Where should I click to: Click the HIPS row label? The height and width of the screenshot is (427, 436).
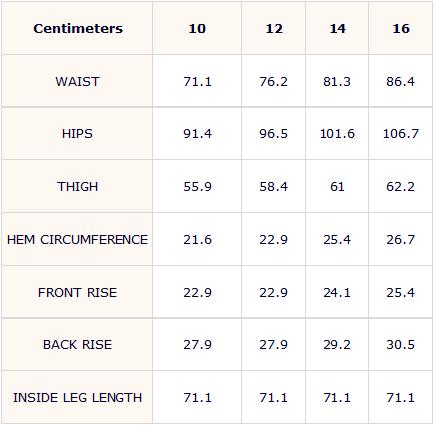(77, 134)
